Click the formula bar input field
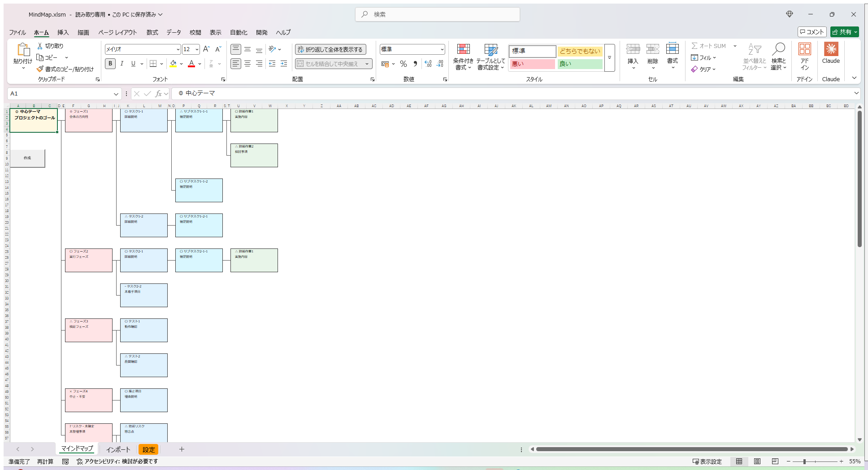The image size is (868, 470). 511,93
